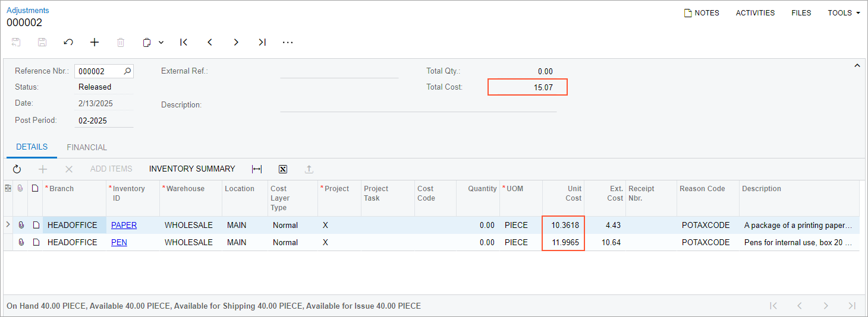Navigate to the next record

(x=236, y=42)
